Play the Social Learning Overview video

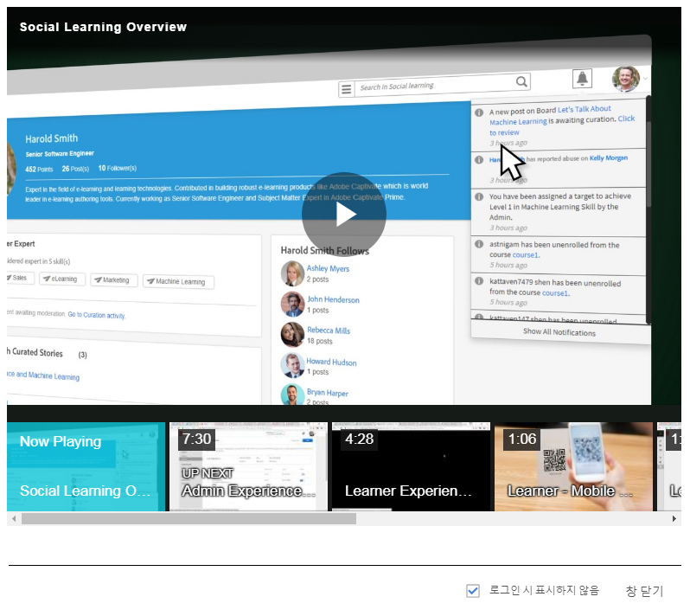pos(344,215)
